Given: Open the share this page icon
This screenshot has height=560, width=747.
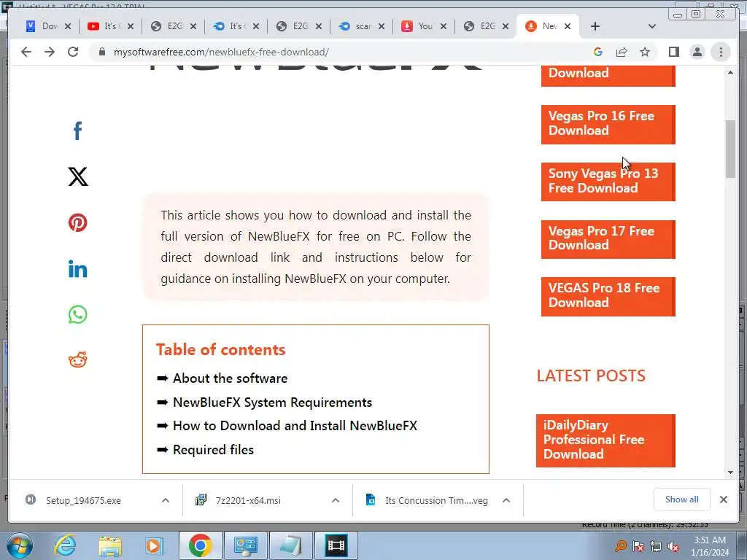Looking at the screenshot, I should click(622, 52).
